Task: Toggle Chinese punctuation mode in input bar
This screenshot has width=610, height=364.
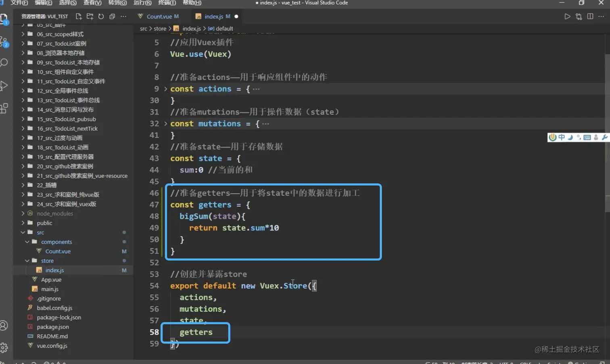Action: (x=579, y=137)
